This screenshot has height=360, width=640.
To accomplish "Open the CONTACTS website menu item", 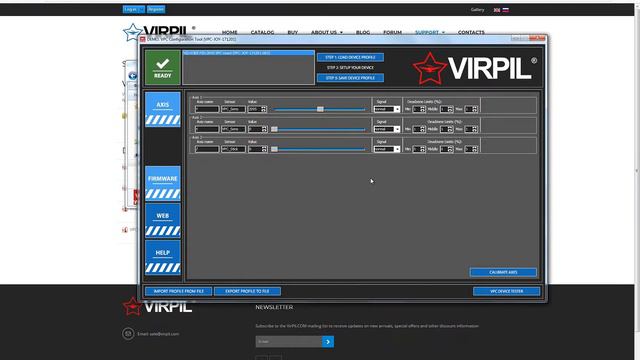I will 471,32.
